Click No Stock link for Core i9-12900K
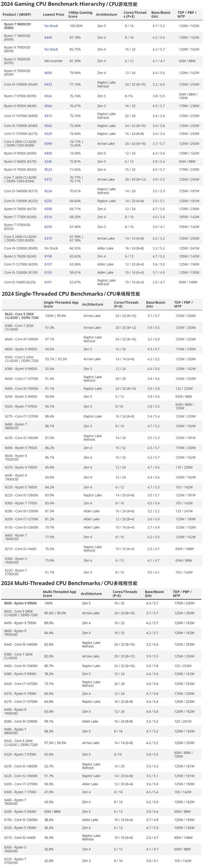 point(51,248)
